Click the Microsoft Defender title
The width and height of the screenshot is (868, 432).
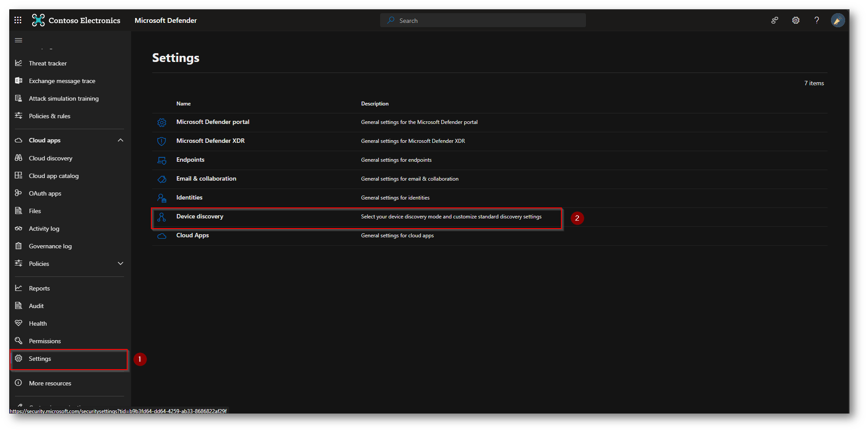tap(165, 20)
